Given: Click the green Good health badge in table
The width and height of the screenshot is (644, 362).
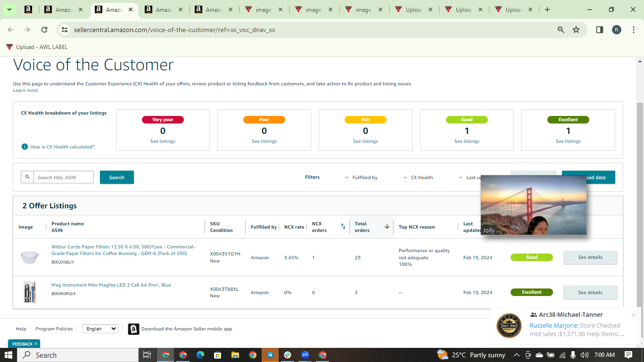Looking at the screenshot, I should (x=532, y=257).
